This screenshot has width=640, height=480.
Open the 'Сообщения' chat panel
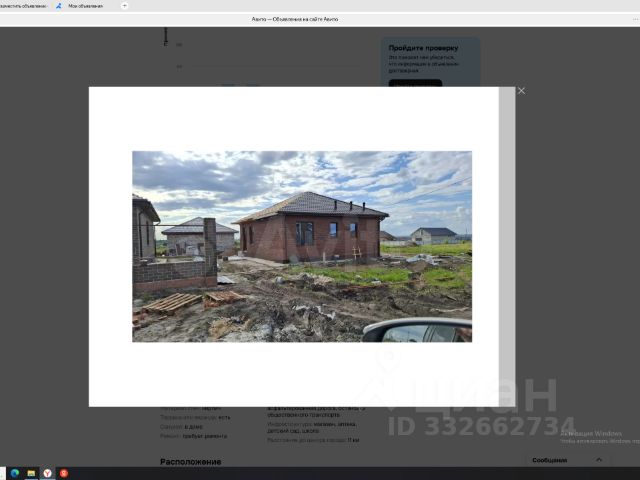tap(549, 460)
